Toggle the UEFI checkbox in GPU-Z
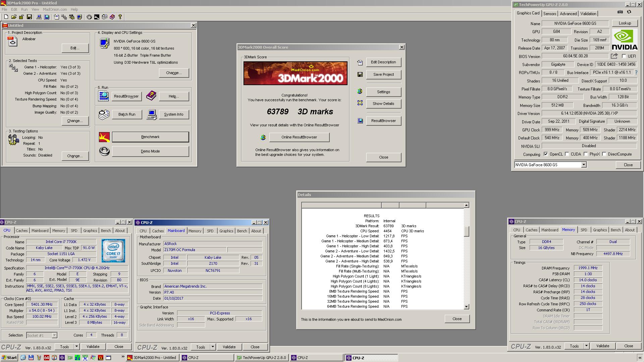The image size is (644, 362). pyautogui.click(x=624, y=56)
